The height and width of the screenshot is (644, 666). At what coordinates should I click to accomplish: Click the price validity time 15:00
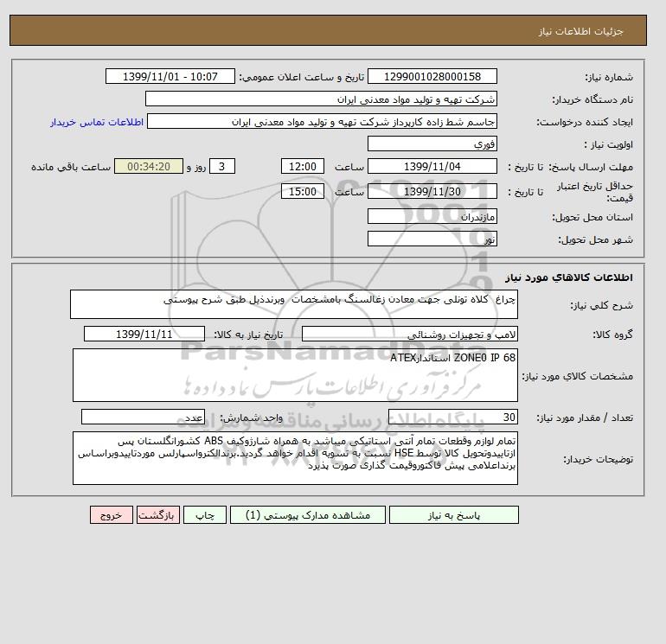click(303, 191)
